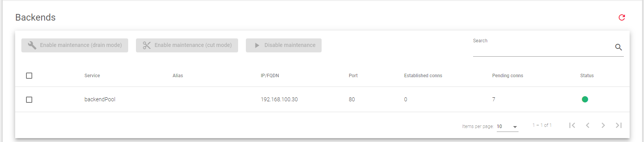Sort by the Port column header
644x142 pixels.
[x=353, y=76]
